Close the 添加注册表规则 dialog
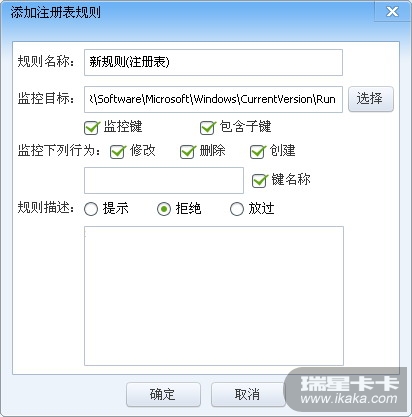Viewport: 412px width, 417px height. click(392, 12)
